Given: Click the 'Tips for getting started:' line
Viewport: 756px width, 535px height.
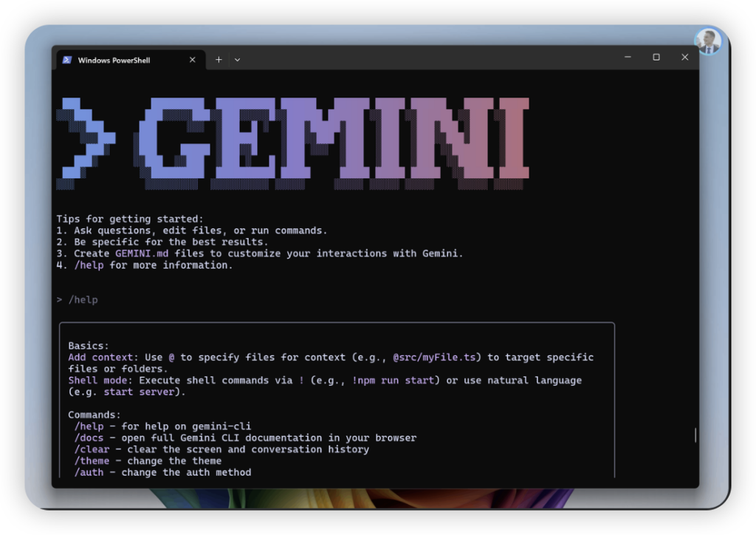Looking at the screenshot, I should 130,219.
